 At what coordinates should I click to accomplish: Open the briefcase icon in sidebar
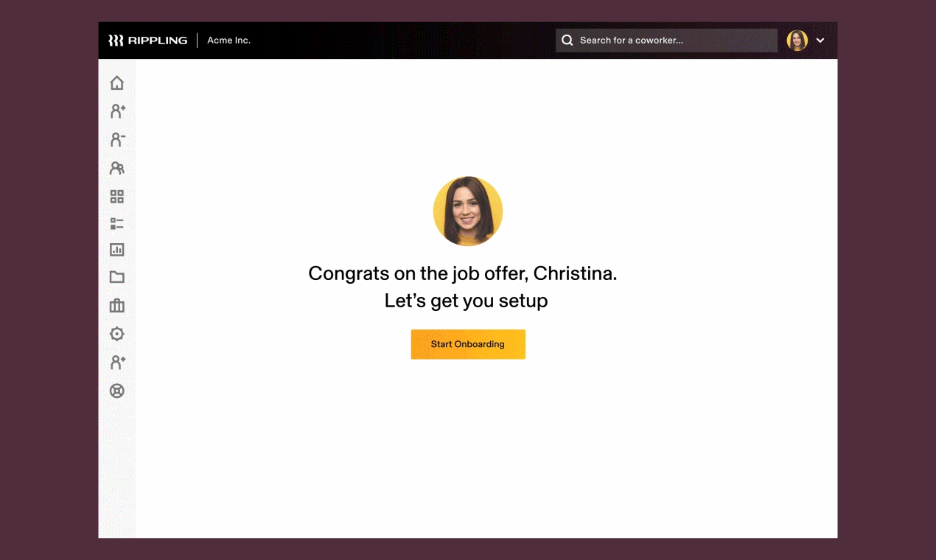click(x=116, y=305)
